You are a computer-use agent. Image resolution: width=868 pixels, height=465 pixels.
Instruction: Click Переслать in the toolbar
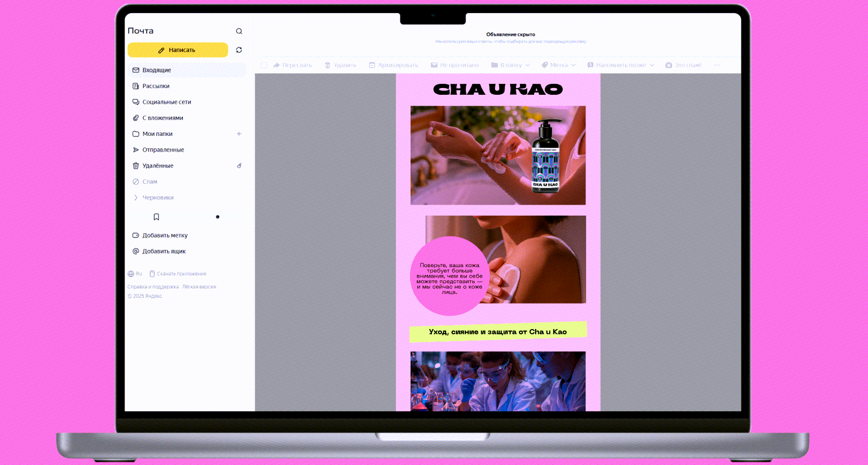(x=292, y=65)
